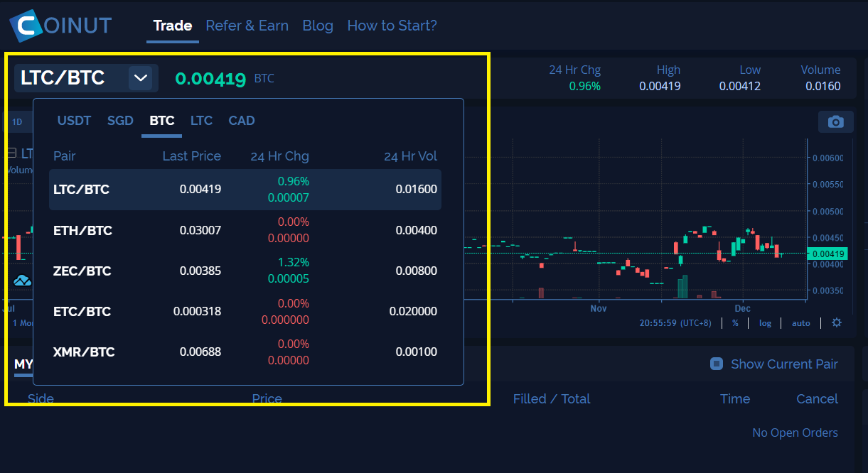This screenshot has width=868, height=473.
Task: Sort by the Pair column header
Action: (x=65, y=156)
